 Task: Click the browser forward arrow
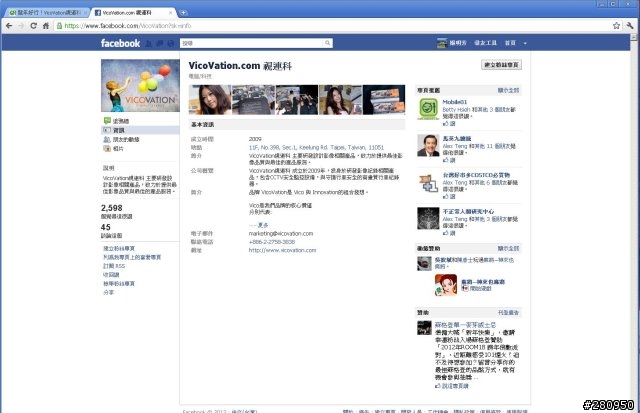point(21,26)
